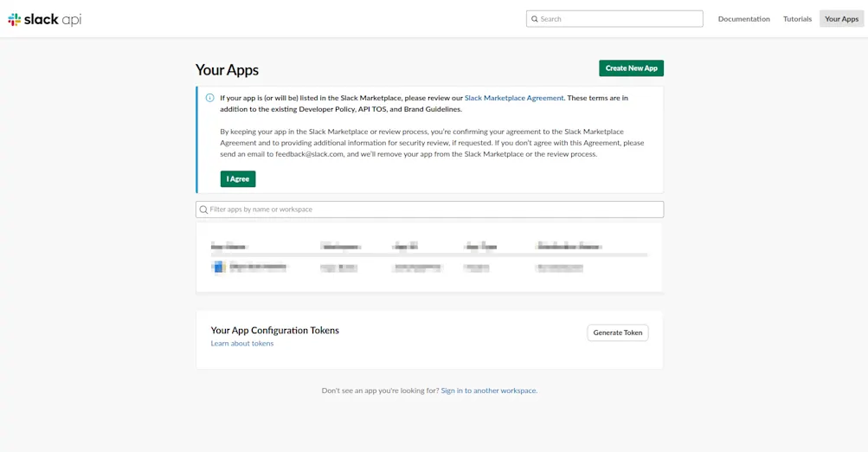This screenshot has height=452, width=868.
Task: Click the blurred app icon in apps table
Action: (219, 267)
